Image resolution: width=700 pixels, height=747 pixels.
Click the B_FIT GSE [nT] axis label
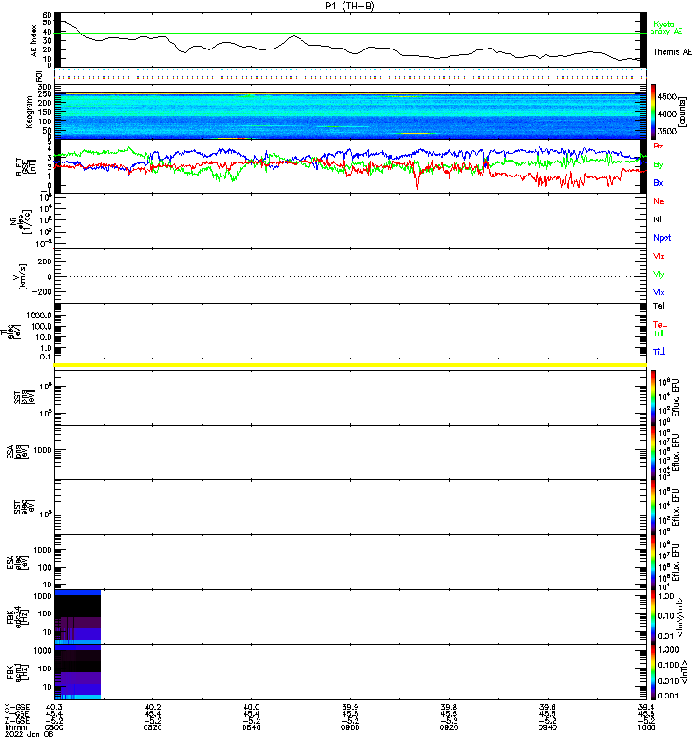pos(25,167)
